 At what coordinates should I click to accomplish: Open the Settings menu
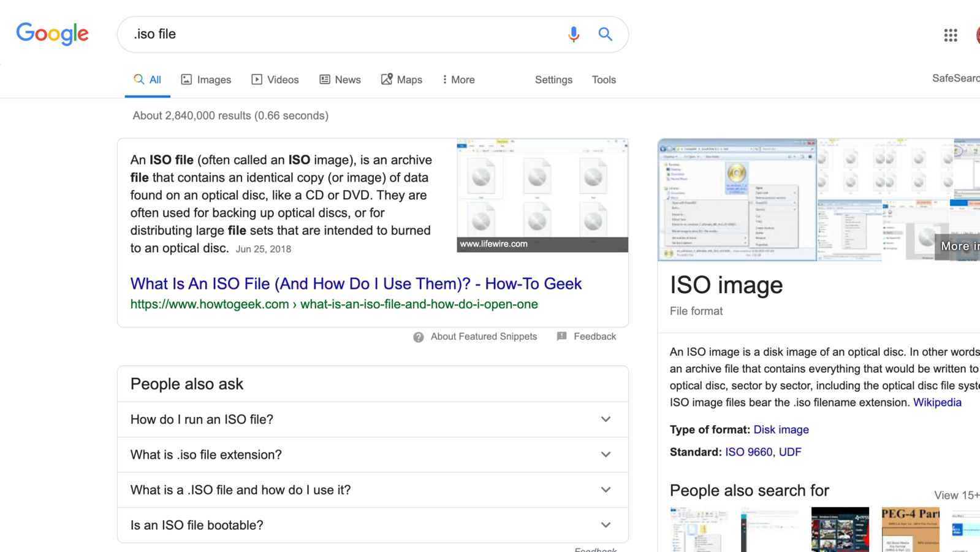click(553, 80)
